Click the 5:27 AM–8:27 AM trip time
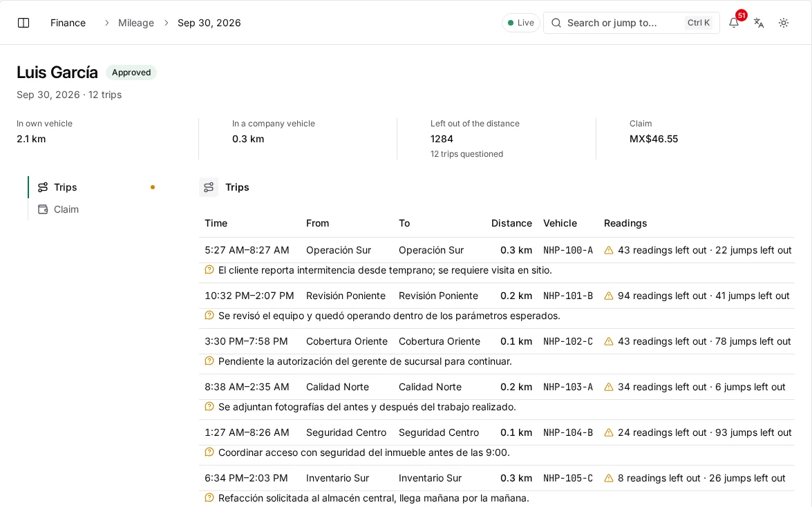Screen dimensions: 812x507 (x=247, y=250)
